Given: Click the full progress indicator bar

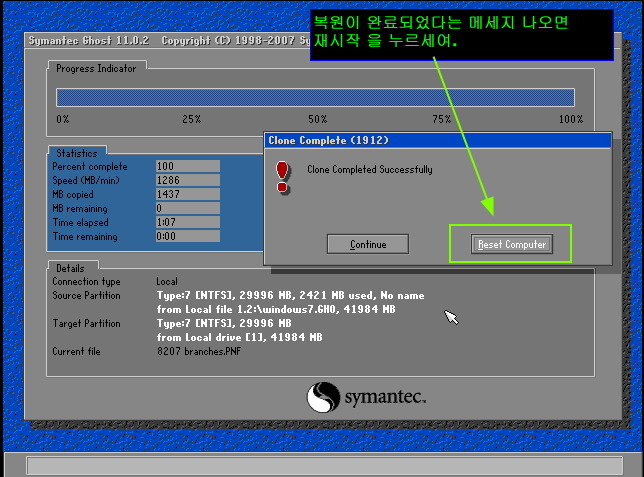Looking at the screenshot, I should pos(315,98).
